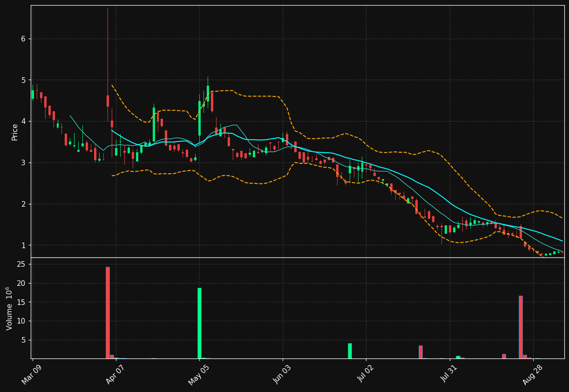Click the May 05 date label
Viewport: 569px width, 392px height.
pyautogui.click(x=199, y=374)
